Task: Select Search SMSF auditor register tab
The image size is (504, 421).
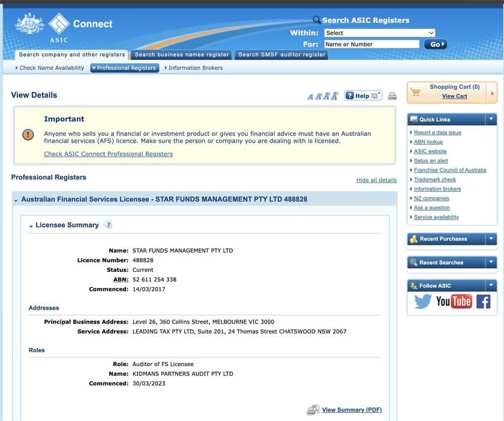Action: click(282, 55)
